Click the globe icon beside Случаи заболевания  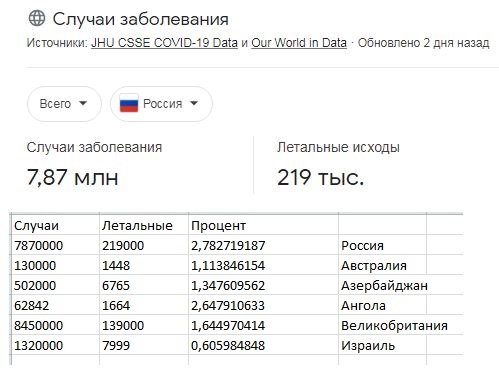tap(37, 18)
